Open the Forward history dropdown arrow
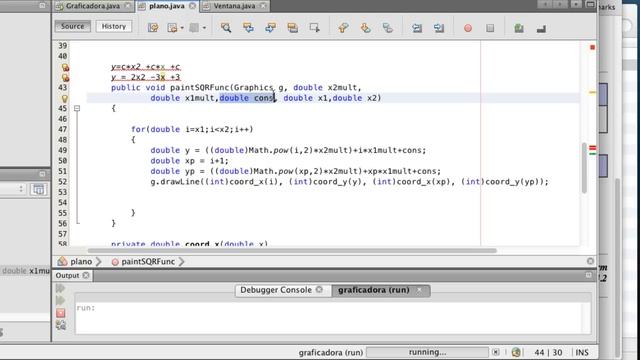Image resolution: width=640 pixels, height=360 pixels. [204, 28]
